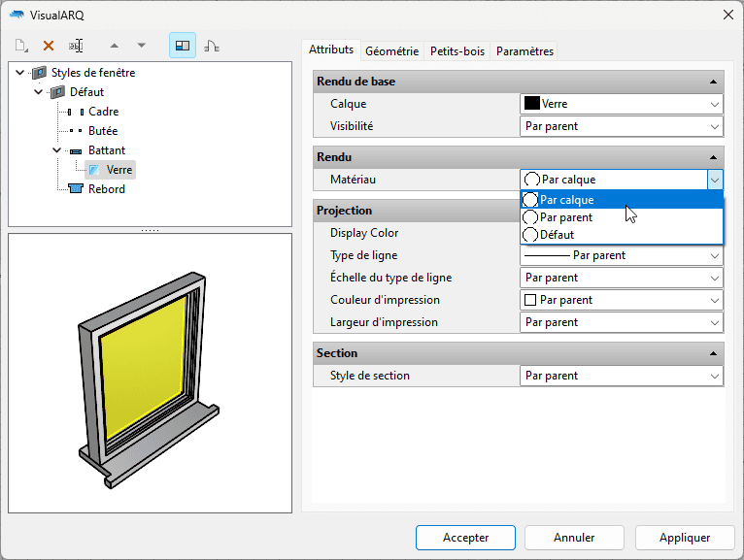Open the Visibilité dropdown
The height and width of the screenshot is (560, 744).
(x=622, y=126)
